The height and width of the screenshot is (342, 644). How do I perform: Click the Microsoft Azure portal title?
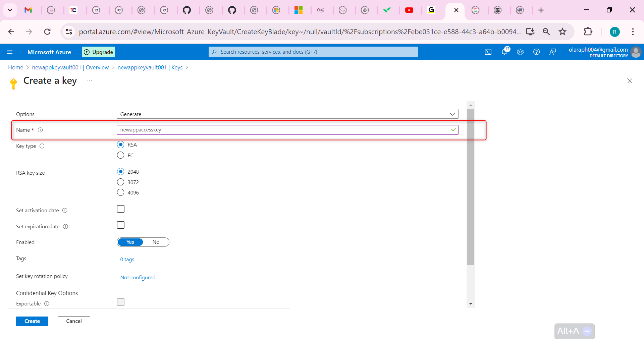(x=49, y=52)
